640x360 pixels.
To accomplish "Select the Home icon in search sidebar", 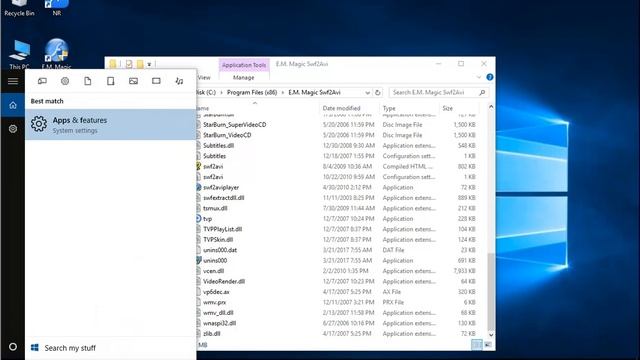I will (x=13, y=105).
